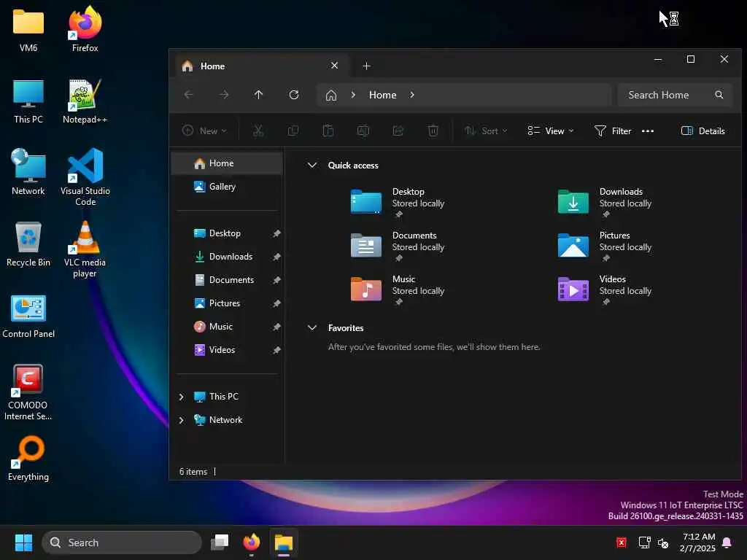Select Firefox desktop shortcut
The image size is (747, 560).
[85, 29]
